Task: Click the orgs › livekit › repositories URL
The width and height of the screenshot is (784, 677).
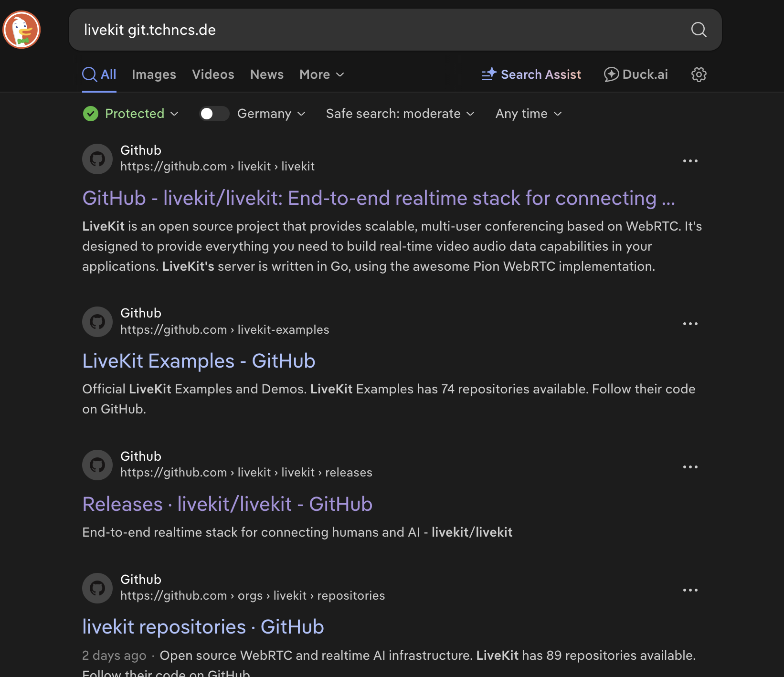Action: click(x=253, y=596)
